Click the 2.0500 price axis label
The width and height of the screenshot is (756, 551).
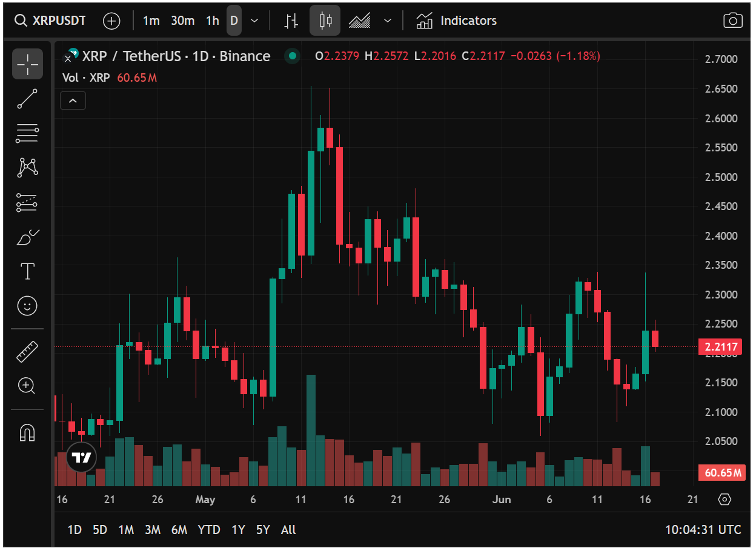point(721,442)
